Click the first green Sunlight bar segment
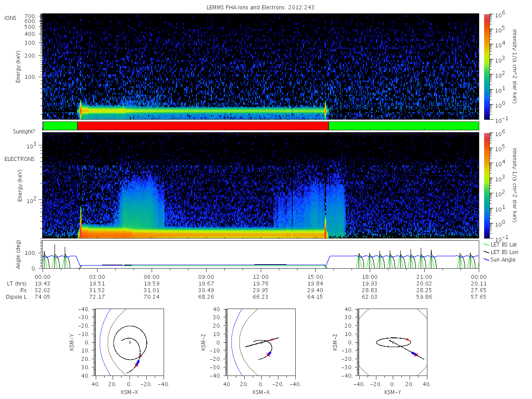The width and height of the screenshot is (532, 399). click(x=60, y=126)
